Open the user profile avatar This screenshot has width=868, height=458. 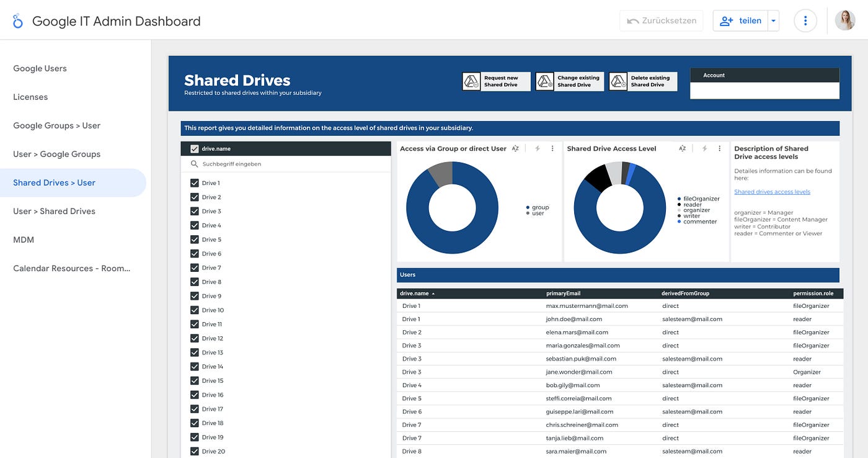[x=845, y=20]
